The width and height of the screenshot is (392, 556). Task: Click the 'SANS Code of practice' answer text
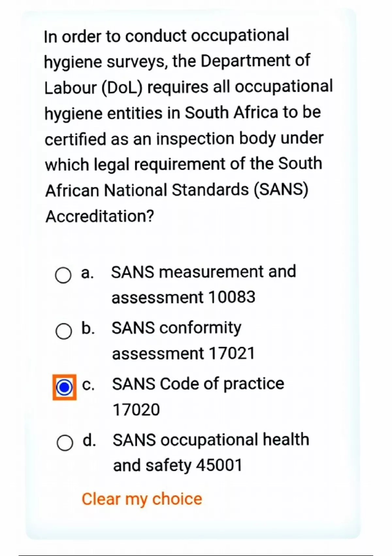click(x=198, y=384)
